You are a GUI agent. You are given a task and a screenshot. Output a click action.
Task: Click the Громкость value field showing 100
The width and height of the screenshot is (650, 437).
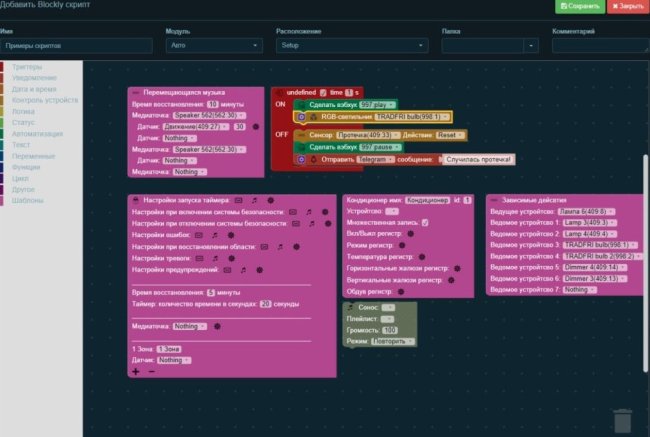click(389, 330)
